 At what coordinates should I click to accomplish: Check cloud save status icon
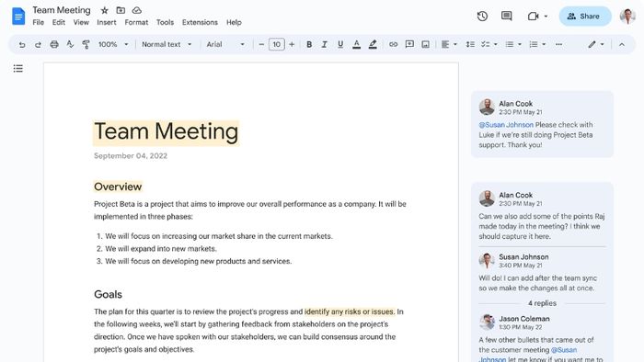tap(136, 10)
